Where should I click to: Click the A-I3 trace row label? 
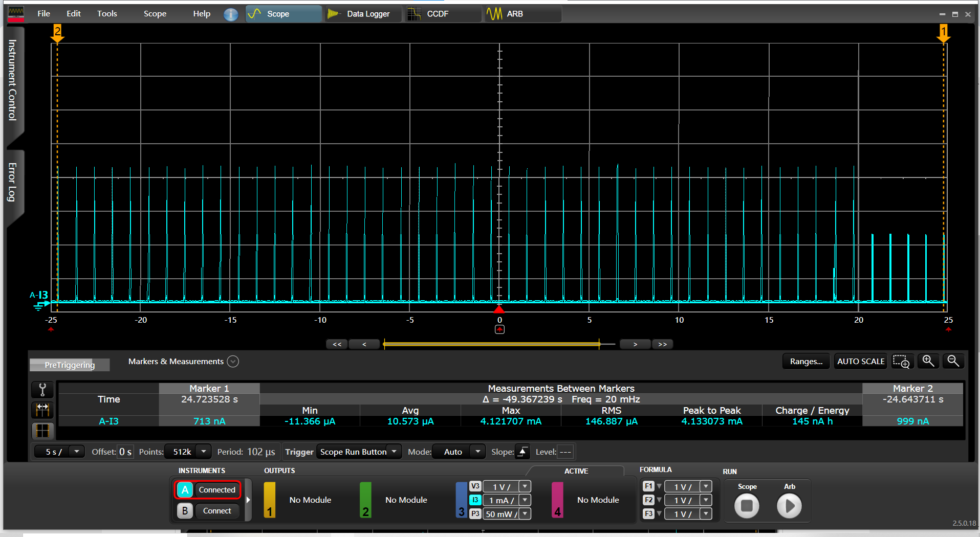[108, 421]
